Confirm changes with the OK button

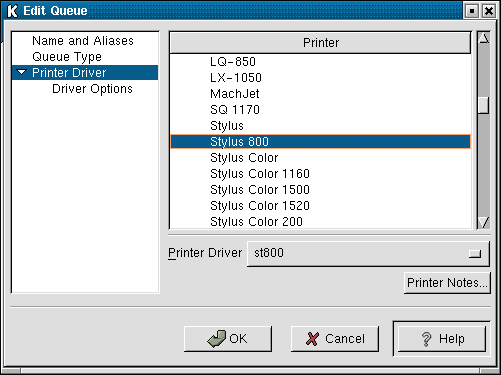point(228,339)
